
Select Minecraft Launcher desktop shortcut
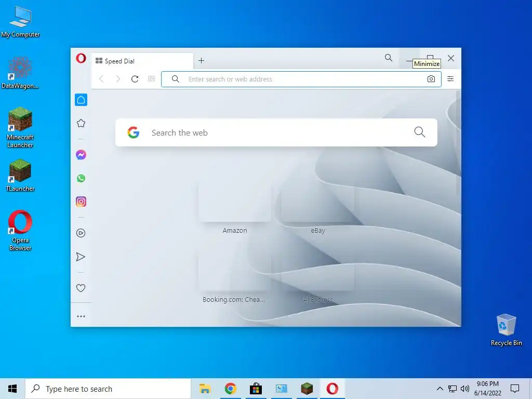pos(20,128)
